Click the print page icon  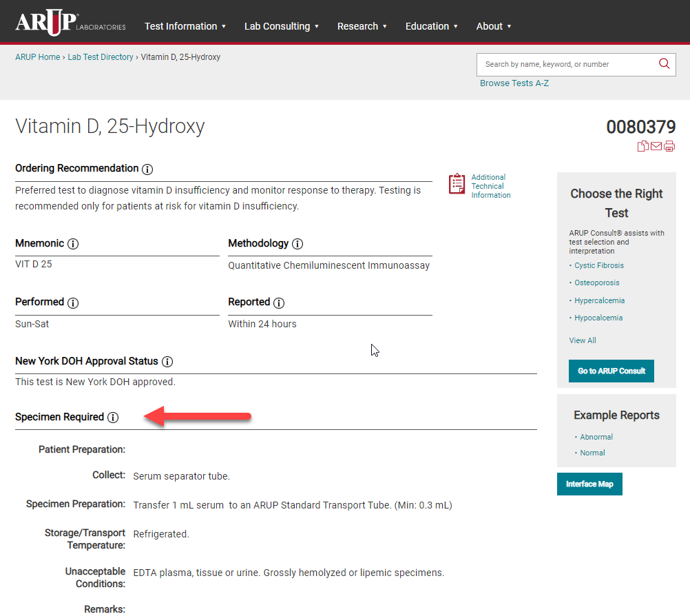[669, 146]
